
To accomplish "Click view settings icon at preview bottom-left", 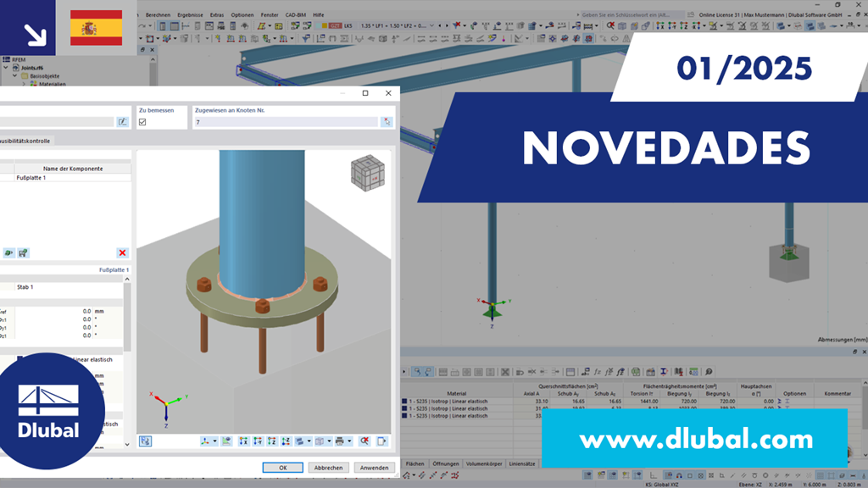I will click(x=145, y=441).
